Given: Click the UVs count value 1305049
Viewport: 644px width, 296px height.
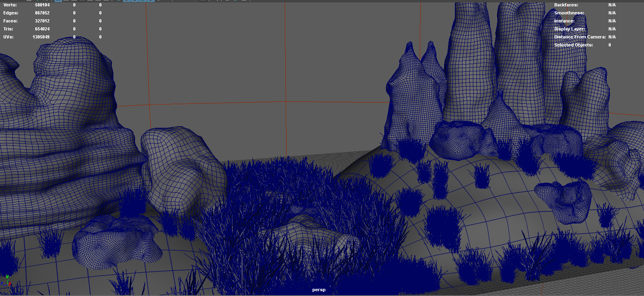Looking at the screenshot, I should click(x=41, y=37).
